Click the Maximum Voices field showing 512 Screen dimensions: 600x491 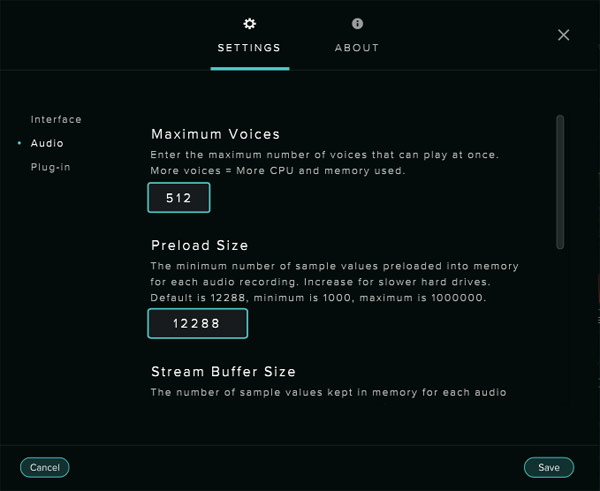coord(179,199)
